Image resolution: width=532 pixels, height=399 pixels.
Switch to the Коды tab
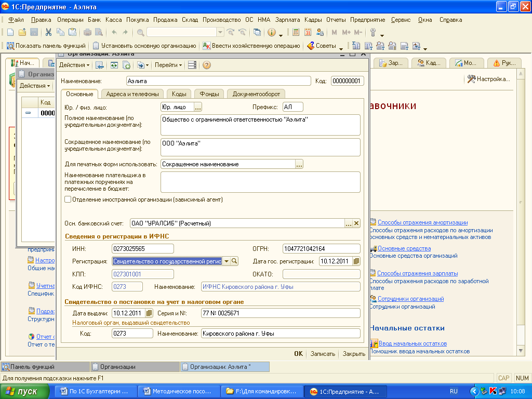(179, 94)
